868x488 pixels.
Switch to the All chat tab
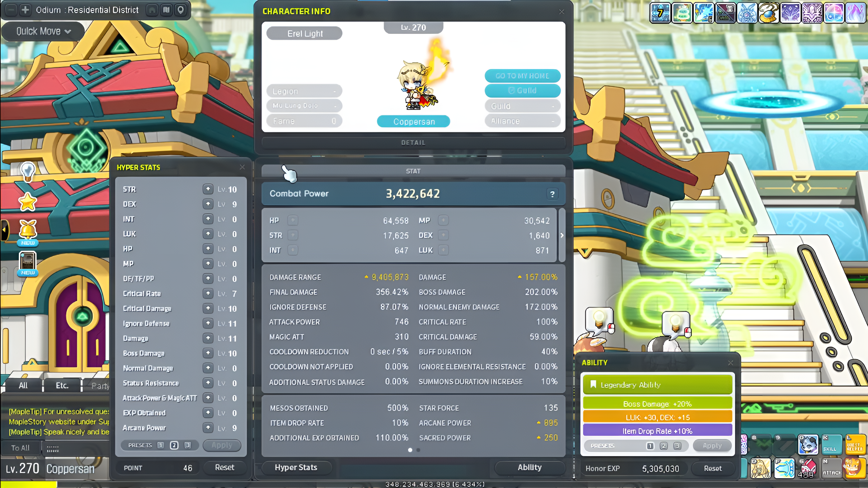[x=23, y=385]
